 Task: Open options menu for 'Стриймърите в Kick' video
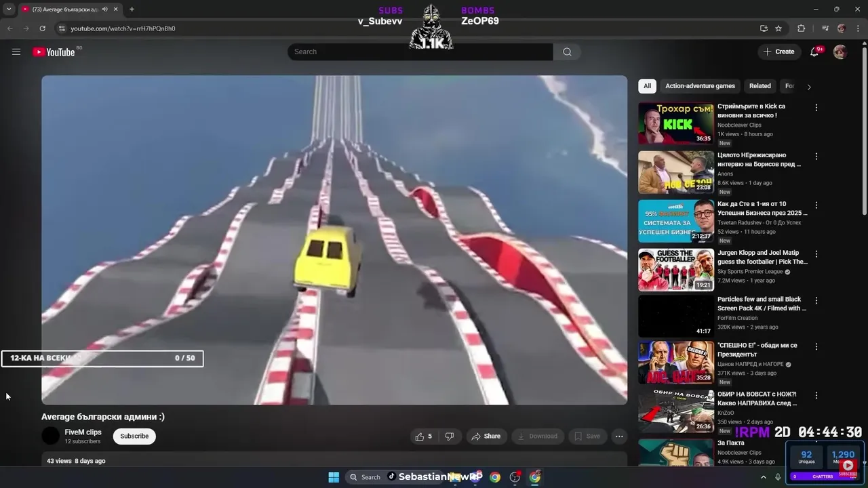816,108
